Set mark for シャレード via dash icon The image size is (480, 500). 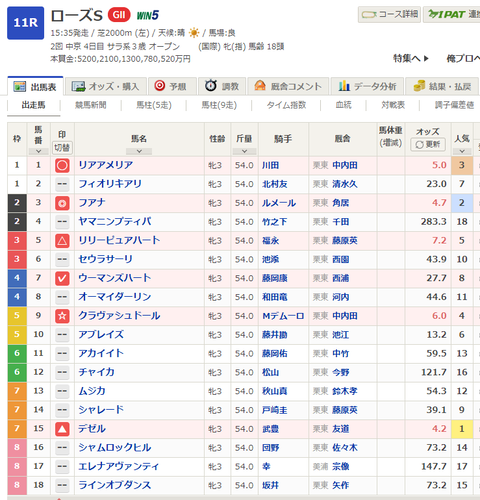(x=62, y=410)
